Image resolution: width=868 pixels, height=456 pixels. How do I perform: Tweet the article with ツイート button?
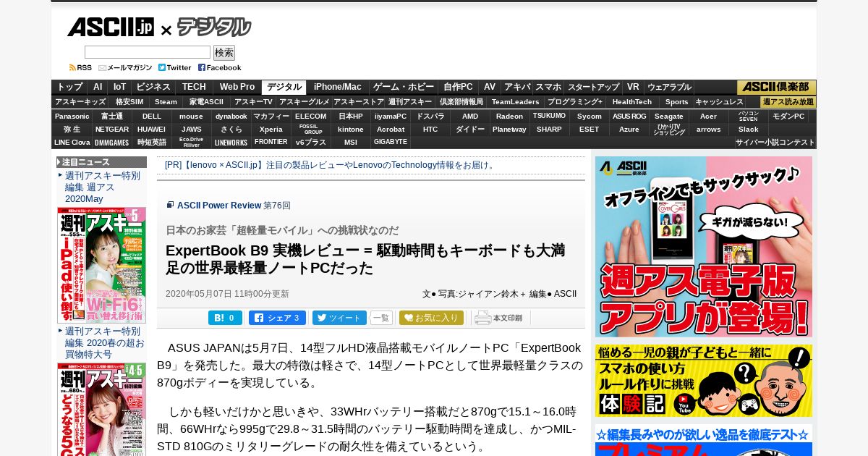click(x=339, y=318)
